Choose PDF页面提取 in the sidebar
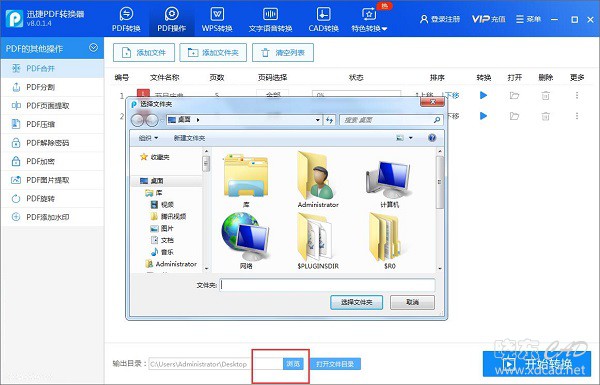This screenshot has width=600, height=385. coord(52,106)
